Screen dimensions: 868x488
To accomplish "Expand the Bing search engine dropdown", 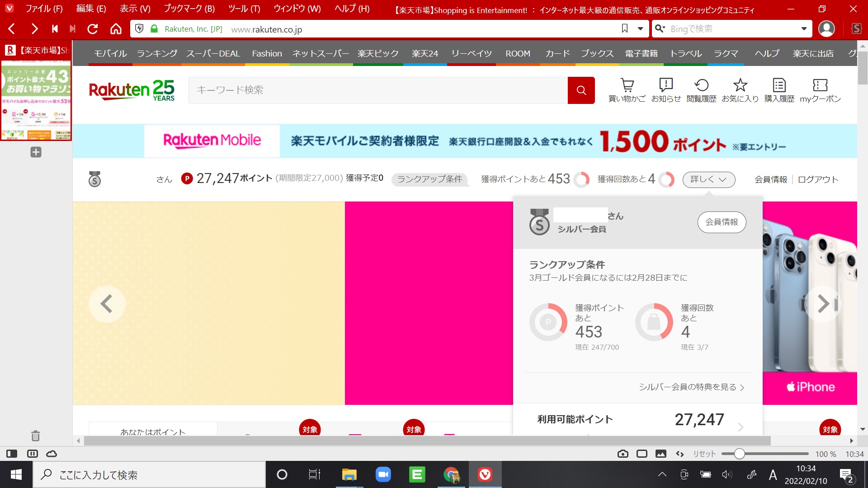I will click(804, 29).
